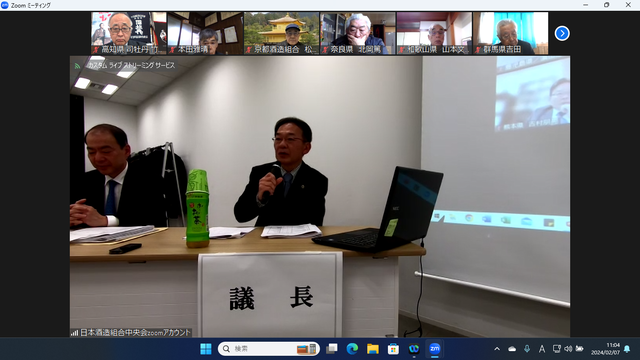Open the volume speaker tray icon
The height and width of the screenshot is (360, 640).
[568, 349]
